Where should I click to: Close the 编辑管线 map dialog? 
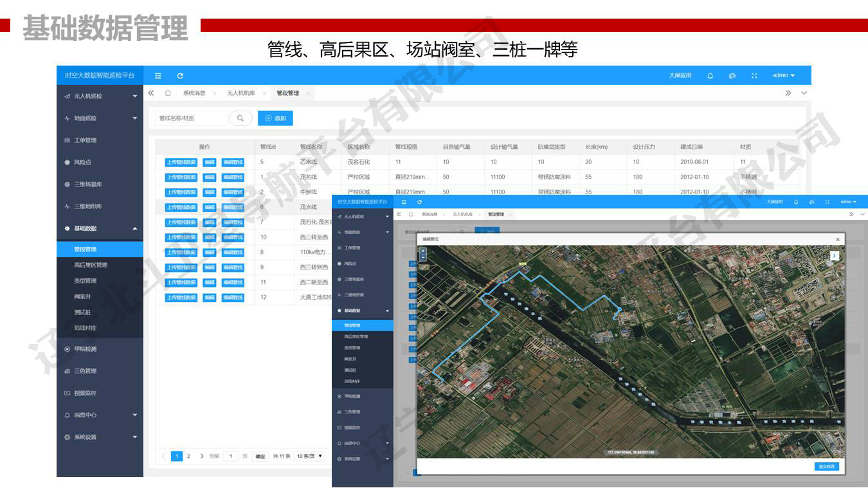pos(838,240)
